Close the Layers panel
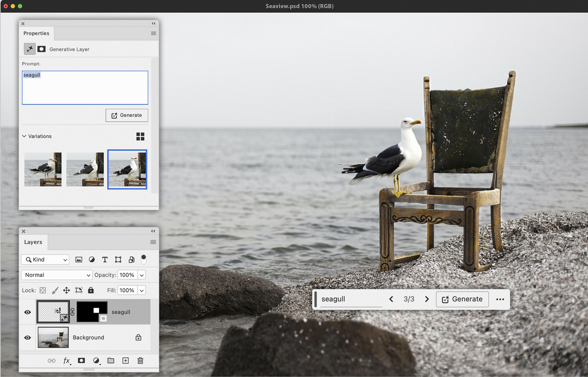This screenshot has width=588, height=377. click(x=23, y=231)
